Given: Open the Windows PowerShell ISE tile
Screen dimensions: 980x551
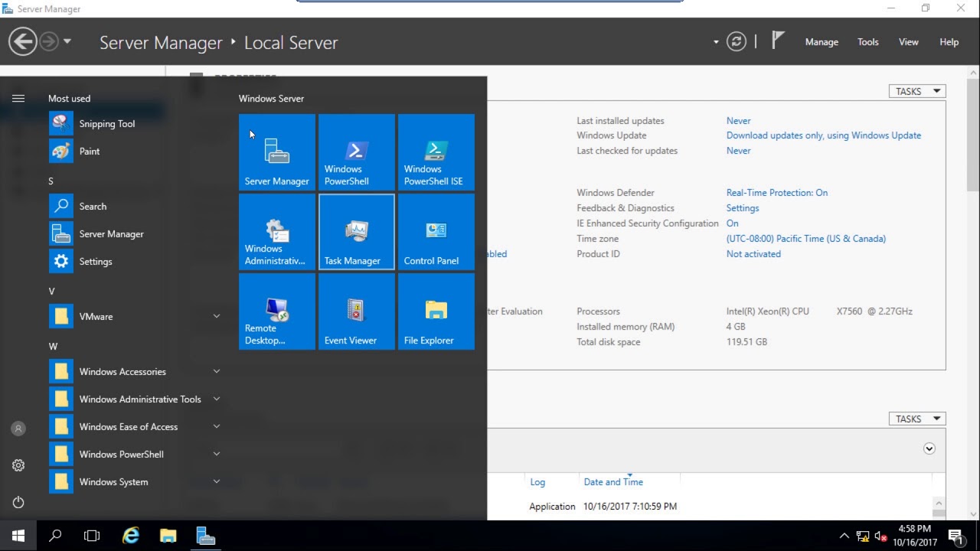Looking at the screenshot, I should point(436,152).
